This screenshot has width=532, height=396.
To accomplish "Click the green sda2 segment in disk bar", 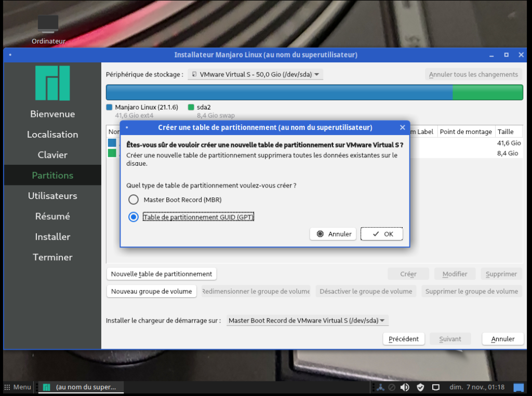I will [487, 93].
